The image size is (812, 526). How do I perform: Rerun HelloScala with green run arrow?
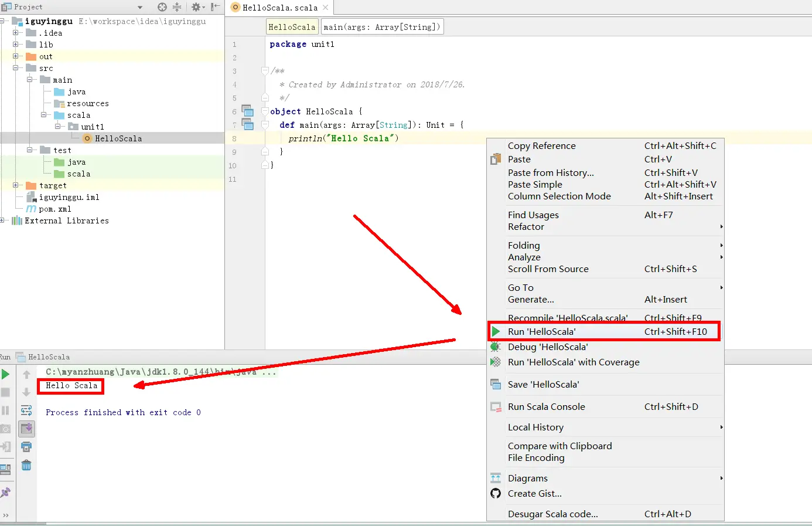tap(6, 374)
